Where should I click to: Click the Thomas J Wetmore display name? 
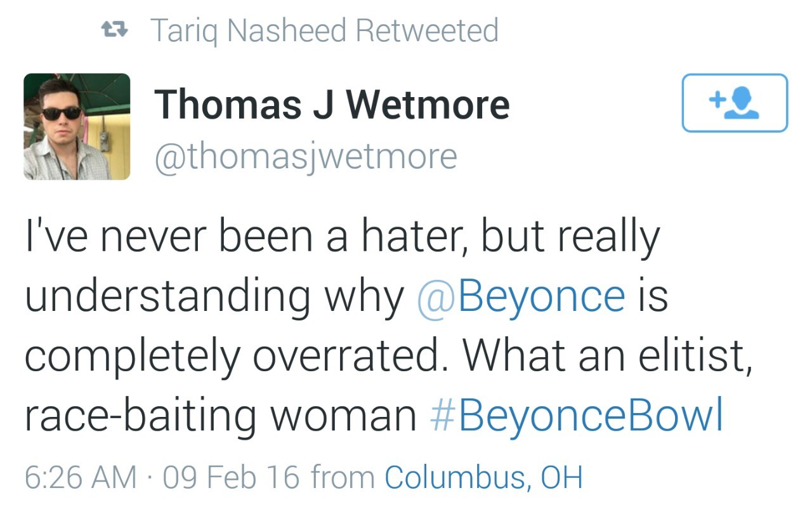tap(332, 103)
